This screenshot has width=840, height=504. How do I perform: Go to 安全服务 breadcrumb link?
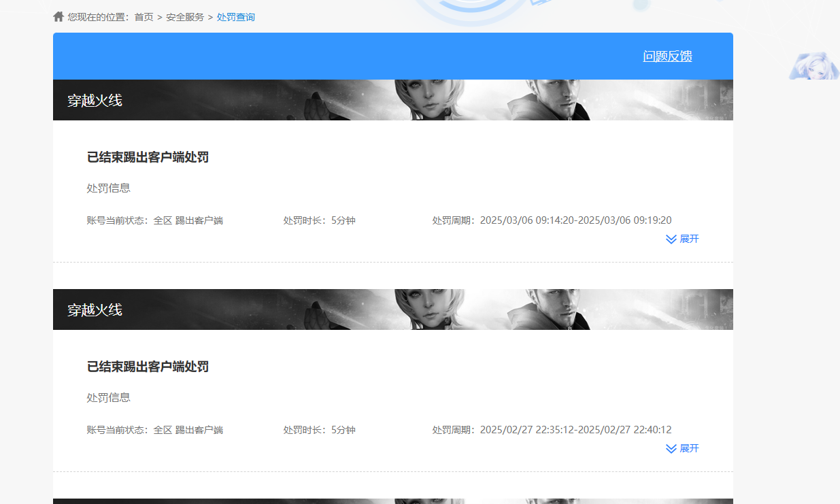185,17
